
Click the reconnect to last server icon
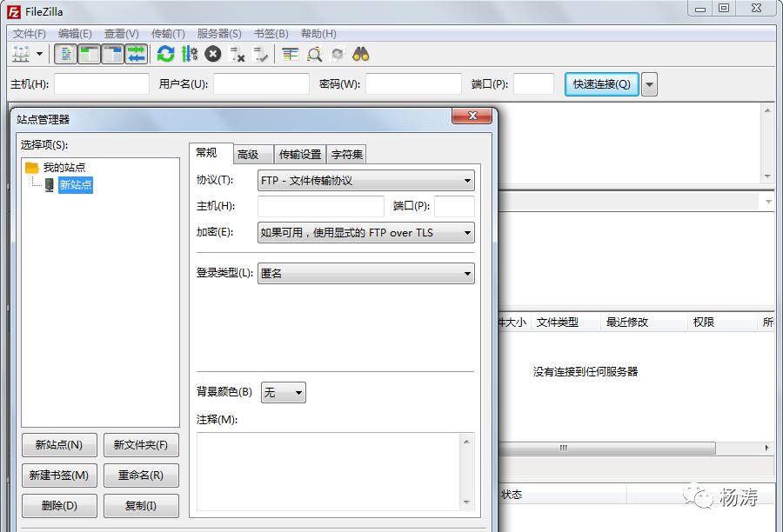(x=261, y=54)
